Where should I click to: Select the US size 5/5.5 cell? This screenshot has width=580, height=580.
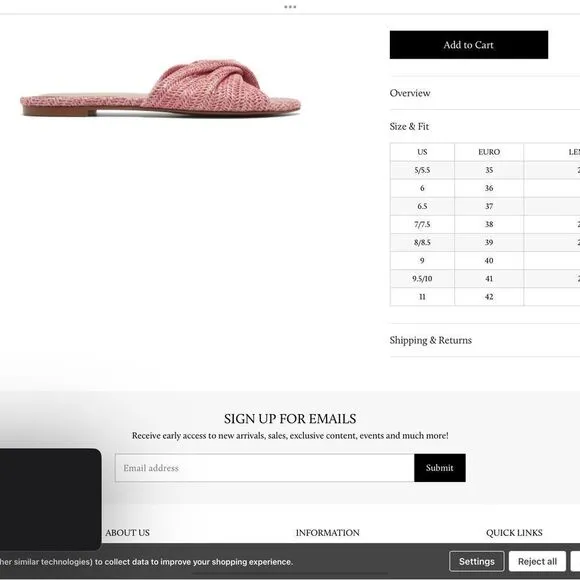click(422, 170)
